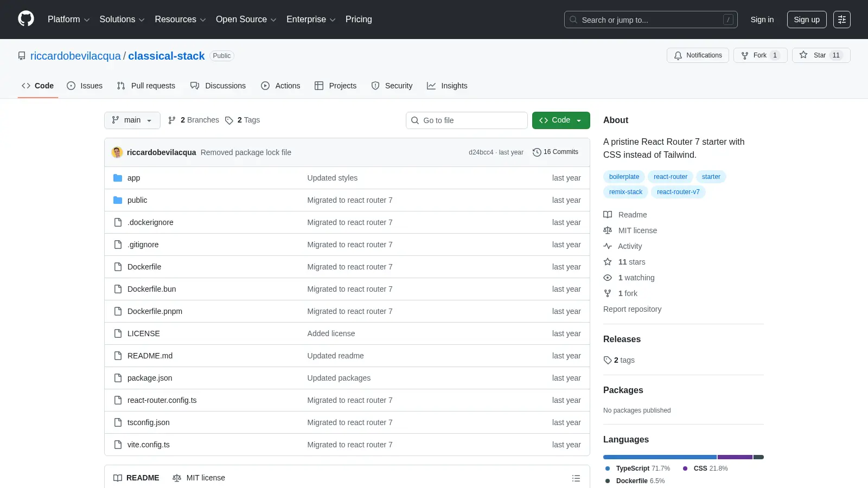Expand the Open Source menu
Image resolution: width=868 pixels, height=488 pixels.
246,20
